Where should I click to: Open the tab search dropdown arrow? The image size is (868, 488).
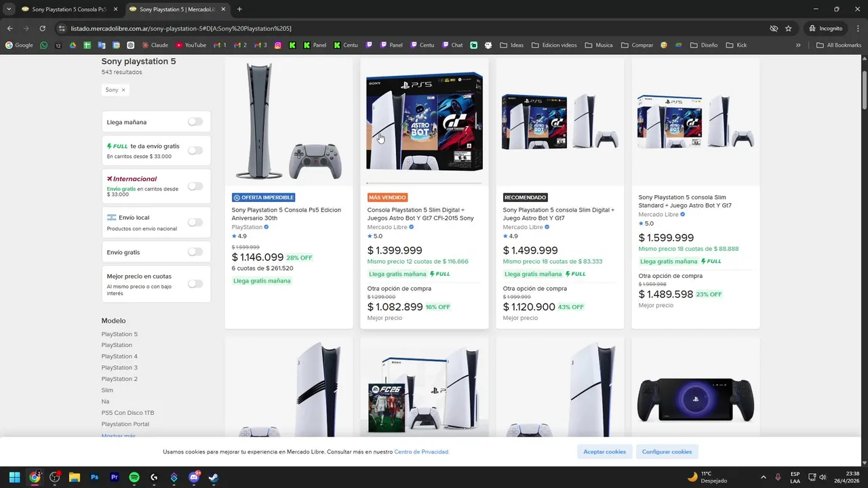tap(8, 9)
